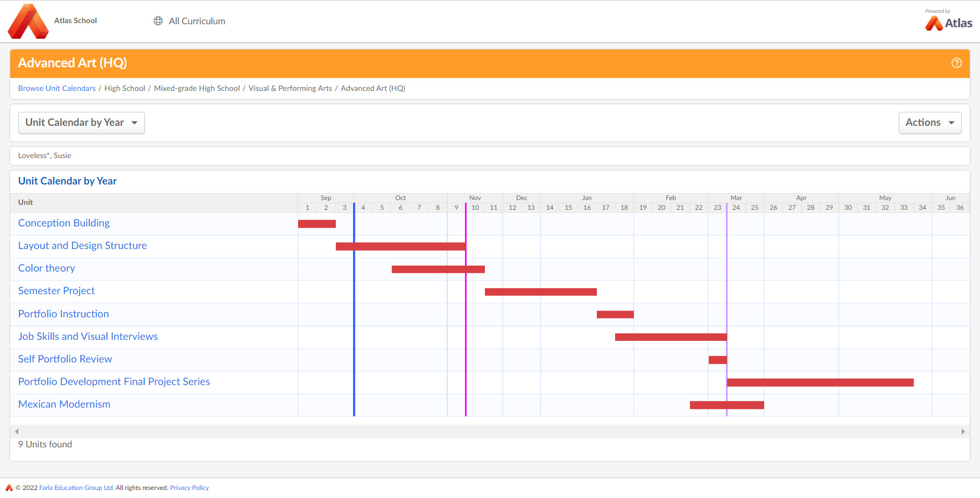Click the '9 Units found' text
This screenshot has height=498, width=980.
[45, 444]
